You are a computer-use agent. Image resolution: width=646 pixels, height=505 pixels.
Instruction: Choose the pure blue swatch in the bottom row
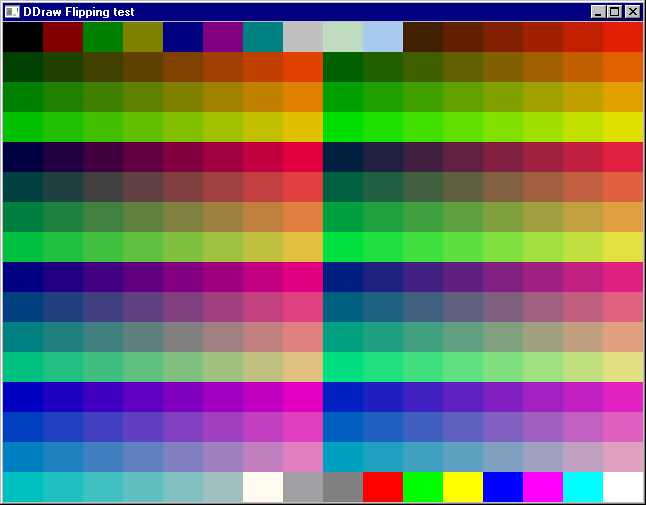(502, 487)
